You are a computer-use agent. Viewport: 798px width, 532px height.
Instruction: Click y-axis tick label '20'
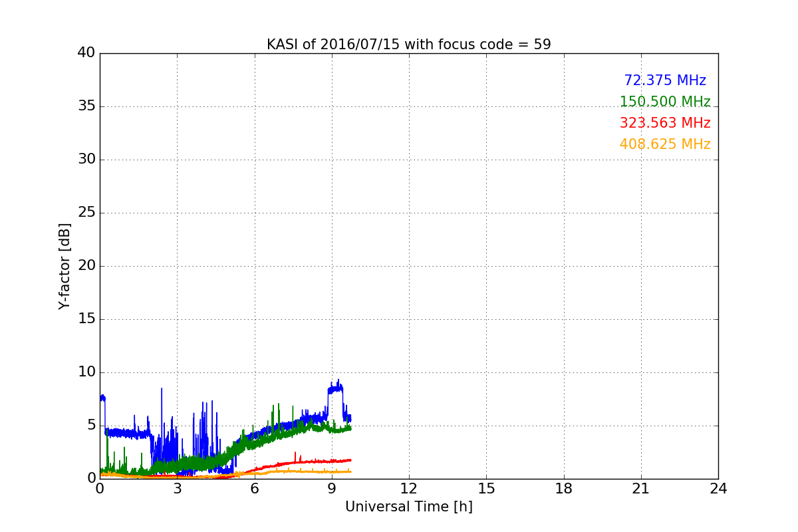(x=86, y=266)
